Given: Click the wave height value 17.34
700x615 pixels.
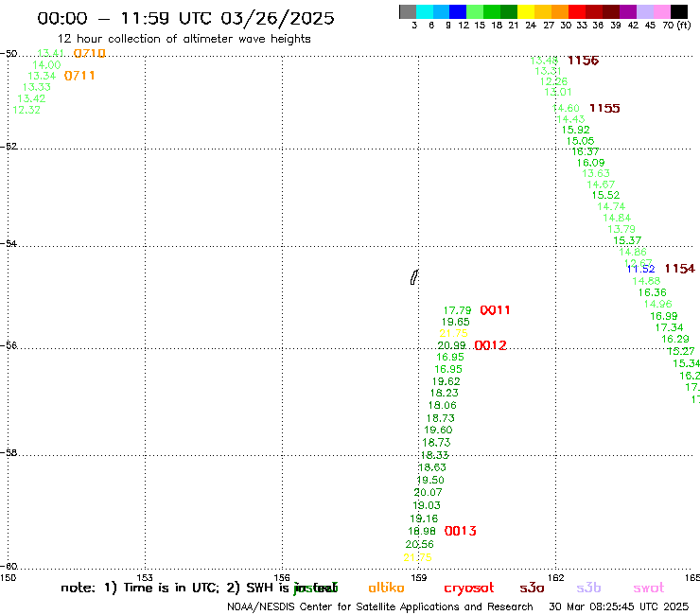Looking at the screenshot, I should (669, 327).
